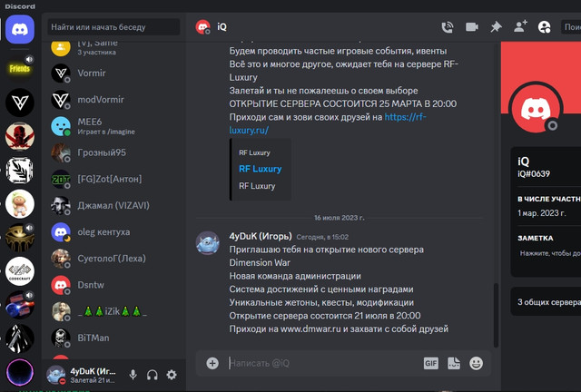Click the Найти или начать беседу search box
Image resolution: width=581 pixels, height=392 pixels.
tap(113, 27)
